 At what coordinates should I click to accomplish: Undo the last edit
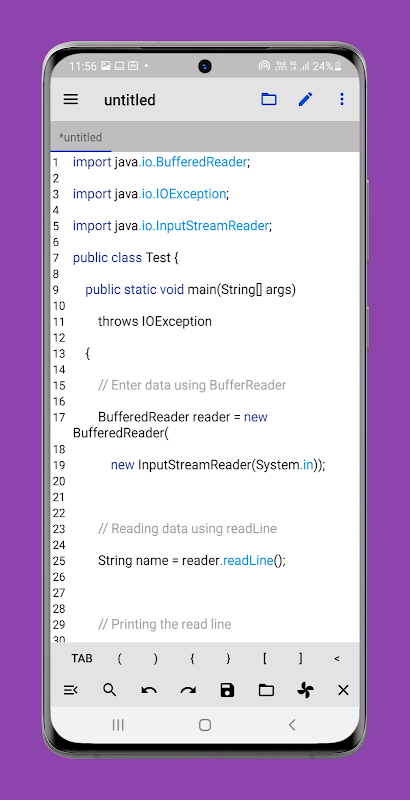coord(149,690)
